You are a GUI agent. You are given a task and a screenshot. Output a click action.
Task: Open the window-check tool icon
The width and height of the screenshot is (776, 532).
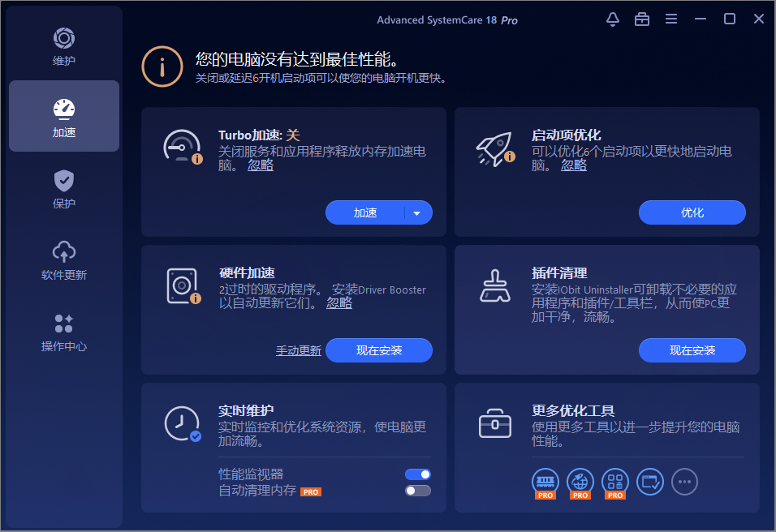[x=650, y=482]
